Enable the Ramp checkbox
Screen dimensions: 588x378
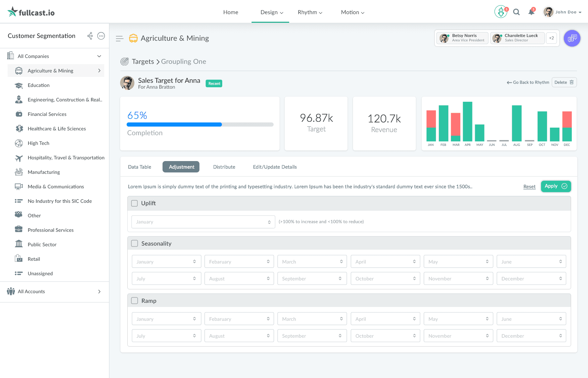[134, 300]
